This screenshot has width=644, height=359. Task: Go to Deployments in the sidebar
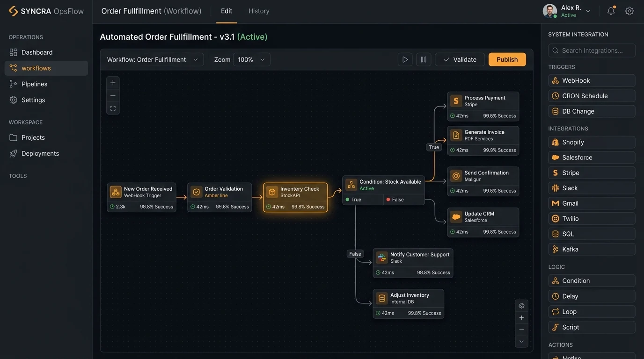[46, 153]
